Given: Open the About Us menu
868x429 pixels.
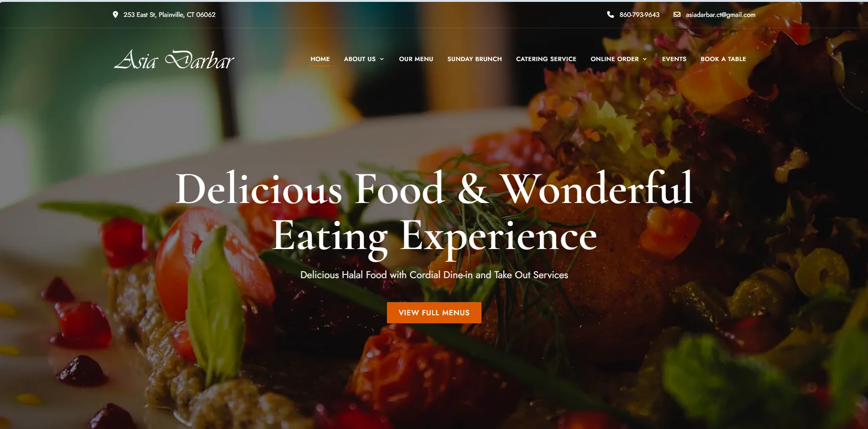Looking at the screenshot, I should (x=360, y=59).
